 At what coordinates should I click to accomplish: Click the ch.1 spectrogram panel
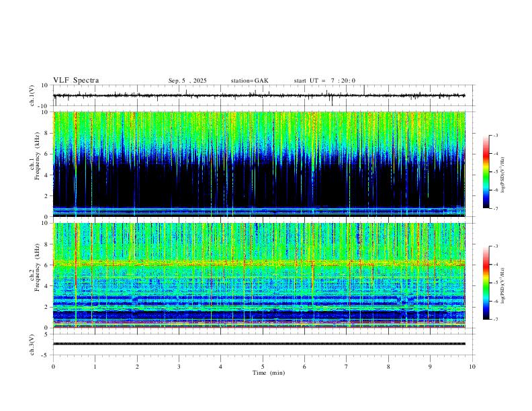pyautogui.click(x=259, y=164)
